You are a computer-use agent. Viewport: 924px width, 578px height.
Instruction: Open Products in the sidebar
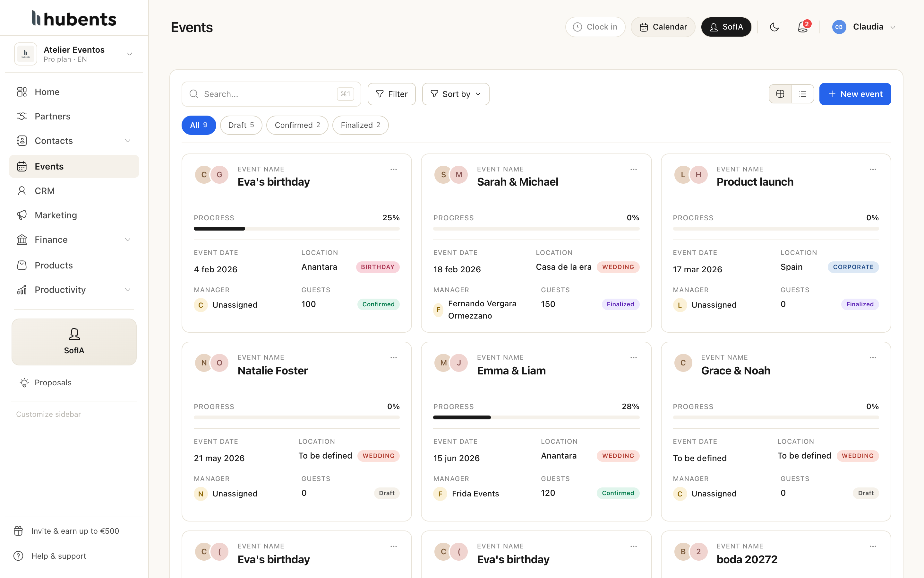click(74, 265)
